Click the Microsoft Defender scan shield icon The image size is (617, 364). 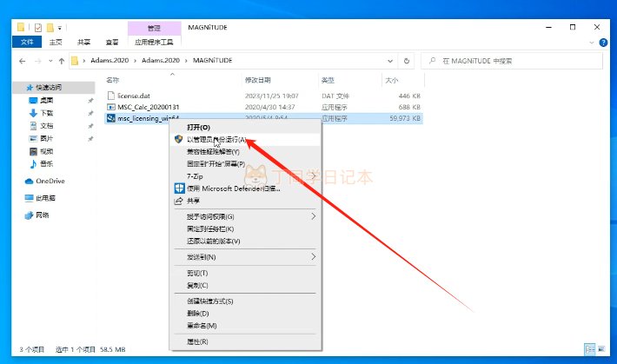[x=179, y=189]
